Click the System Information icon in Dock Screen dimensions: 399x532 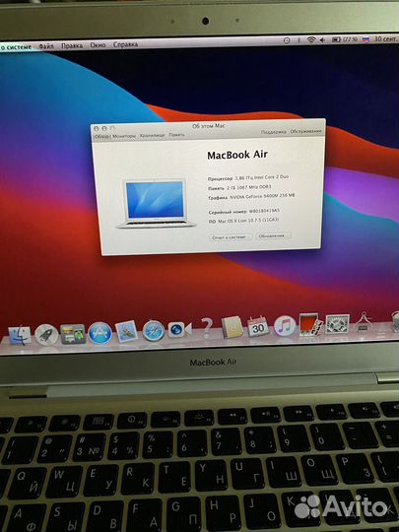pyautogui.click(x=363, y=323)
